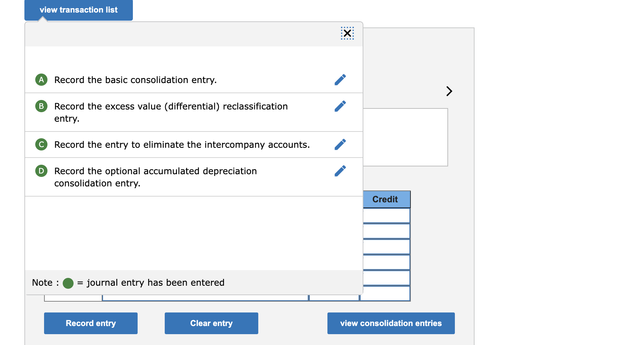Click the topmost Credit amount field
644x345 pixels.
click(385, 215)
